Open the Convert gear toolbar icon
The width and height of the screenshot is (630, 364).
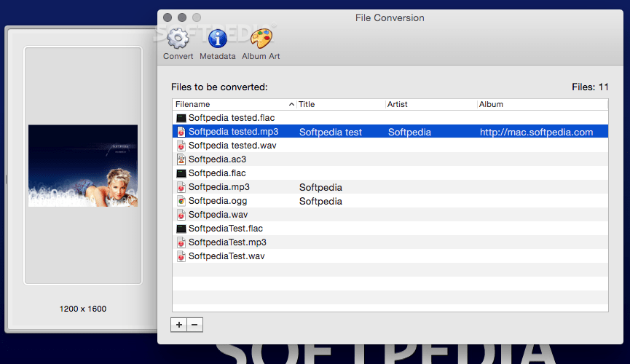[x=178, y=39]
